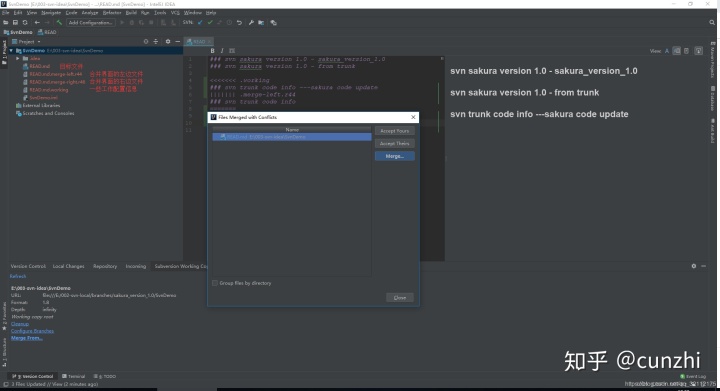This screenshot has height=391, width=720.
Task: Open Project Structure toolbar icon
Action: pyautogui.click(x=261, y=22)
